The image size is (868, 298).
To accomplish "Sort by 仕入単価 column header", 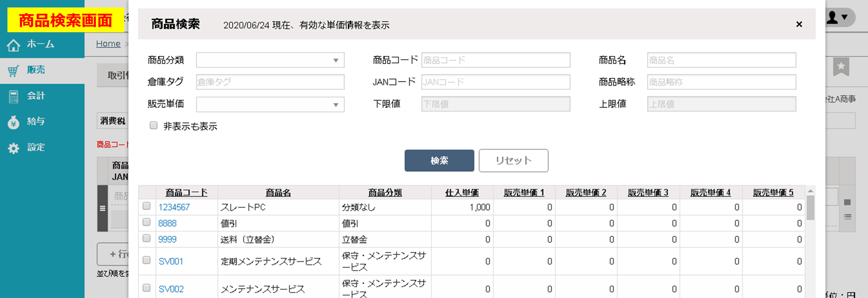I will point(462,193).
